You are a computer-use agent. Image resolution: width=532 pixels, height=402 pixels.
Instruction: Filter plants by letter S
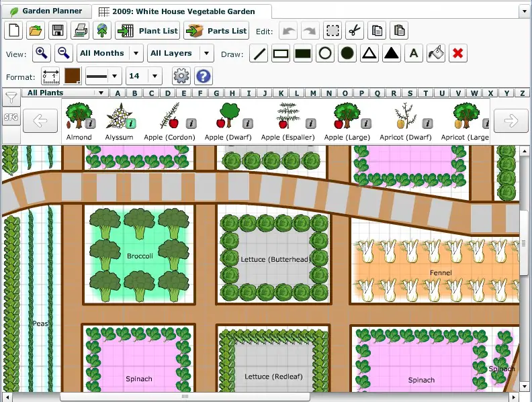point(410,93)
